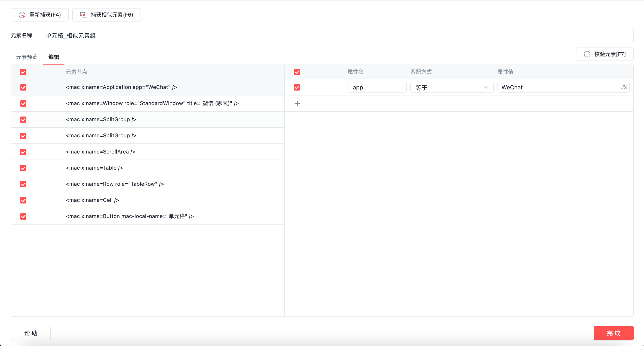Click the WeChat attribute value field
The width and height of the screenshot is (644, 346).
557,87
